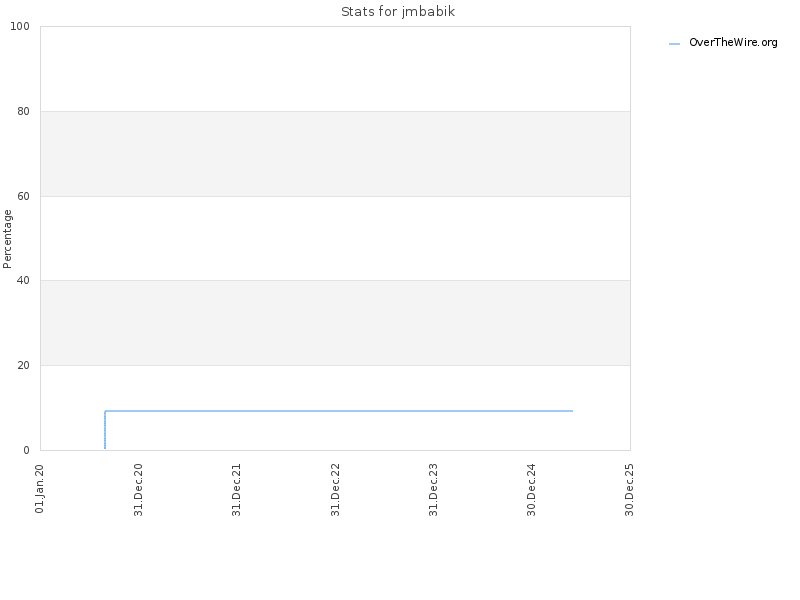This screenshot has width=800, height=600.
Task: Click the 80 y-axis tick label
Action: [23, 111]
